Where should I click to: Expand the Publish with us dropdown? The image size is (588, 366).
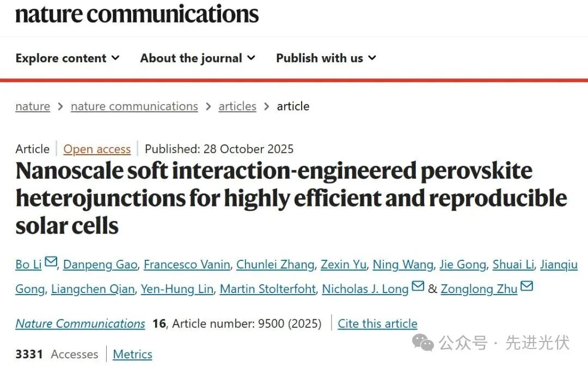pyautogui.click(x=326, y=58)
